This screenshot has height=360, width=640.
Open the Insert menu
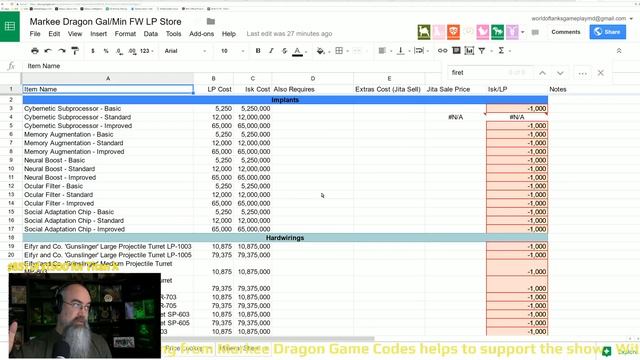(x=98, y=34)
